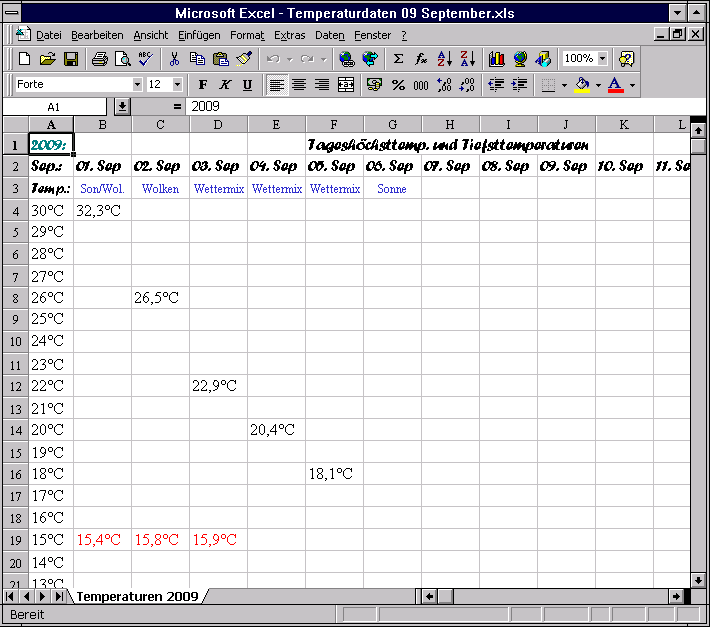Toggle underline formatting (U button)
Screen dimensions: 710x627
[x=247, y=85]
